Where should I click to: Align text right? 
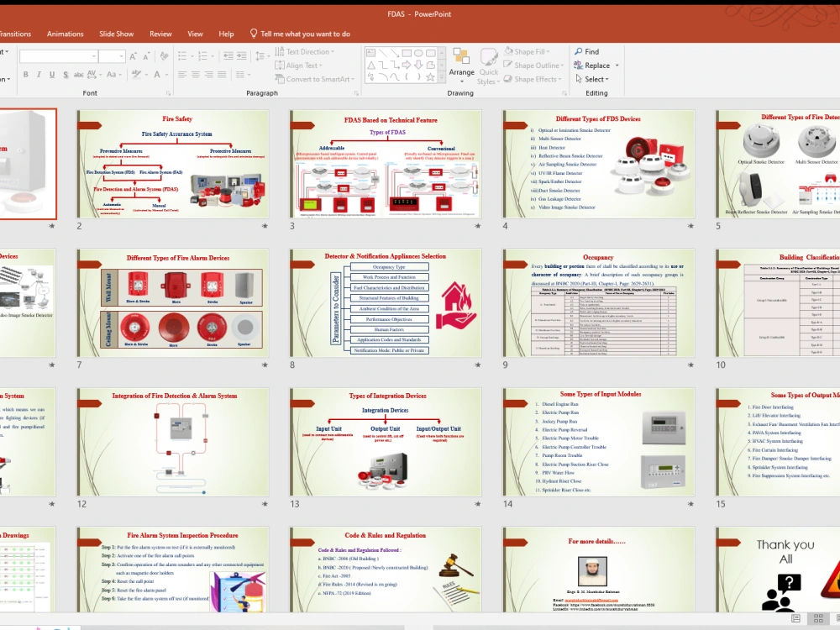tap(208, 75)
